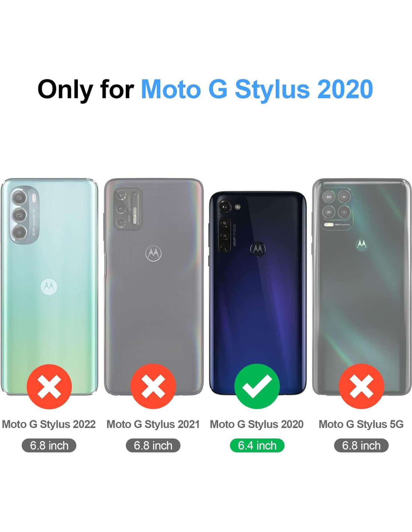Click the Motorola logo on the gray 2021 phone
This screenshot has width=412, height=532.
click(153, 254)
